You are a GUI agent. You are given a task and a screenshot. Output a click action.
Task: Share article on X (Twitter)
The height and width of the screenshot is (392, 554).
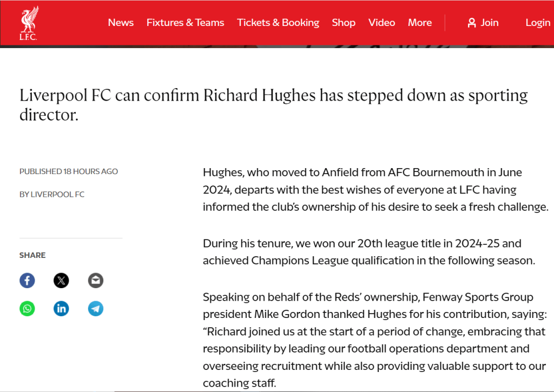click(61, 281)
